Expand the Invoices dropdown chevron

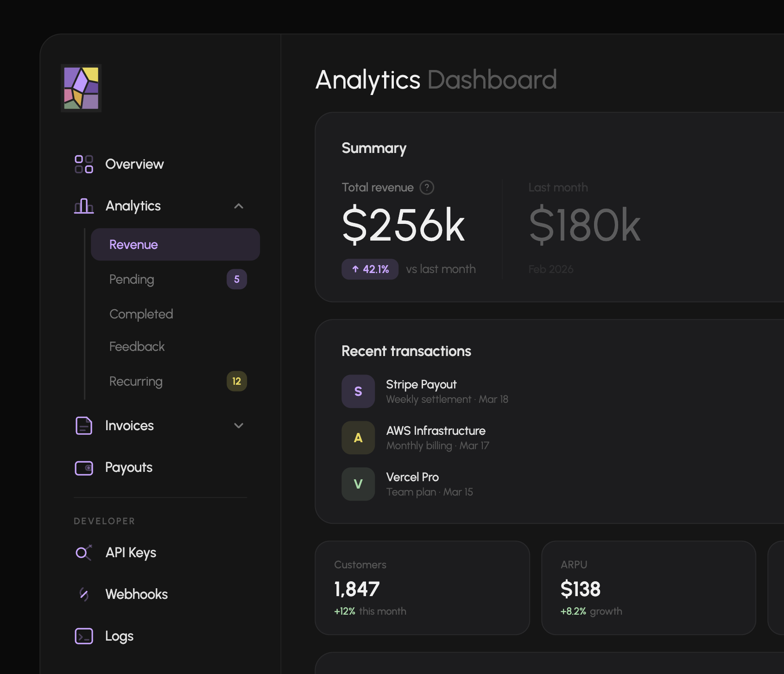point(239,425)
